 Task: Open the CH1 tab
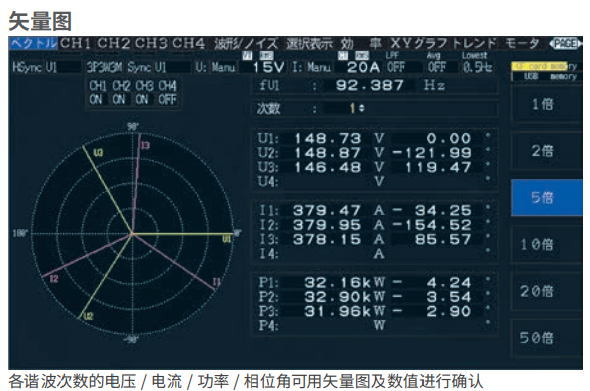(75, 43)
